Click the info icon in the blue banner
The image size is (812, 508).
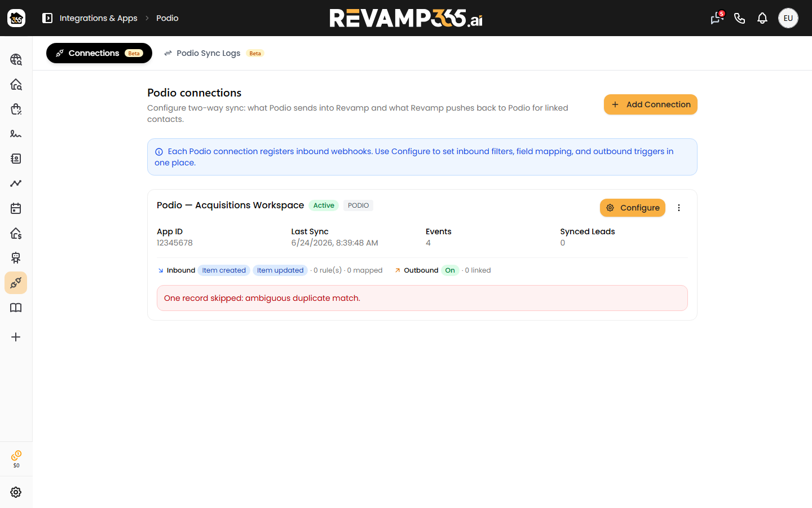click(159, 152)
